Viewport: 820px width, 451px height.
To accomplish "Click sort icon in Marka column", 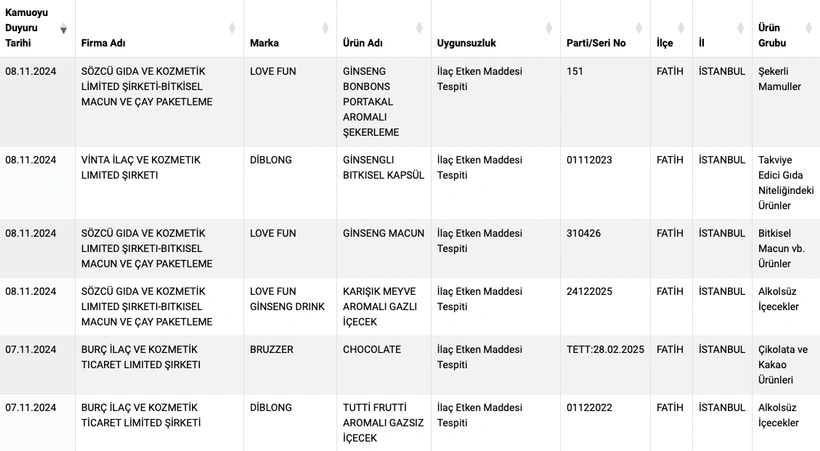I will [x=325, y=28].
